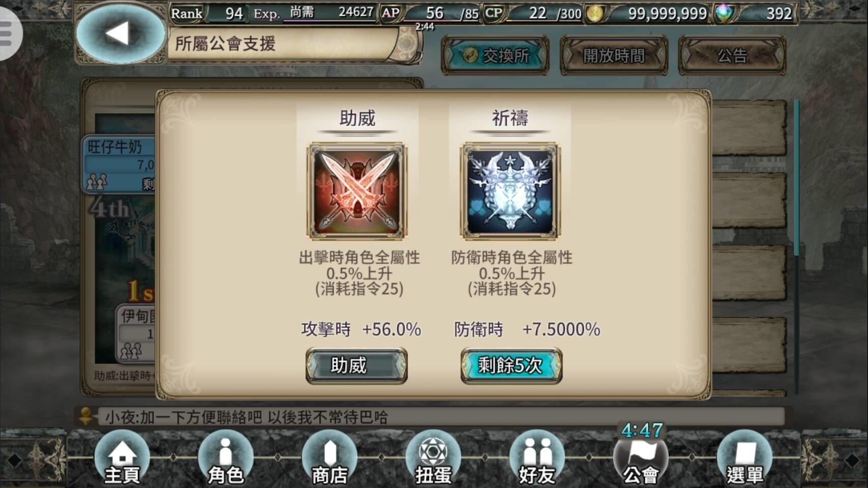Click the 剩餘5次 prayer button
The image size is (868, 488).
pyautogui.click(x=511, y=365)
